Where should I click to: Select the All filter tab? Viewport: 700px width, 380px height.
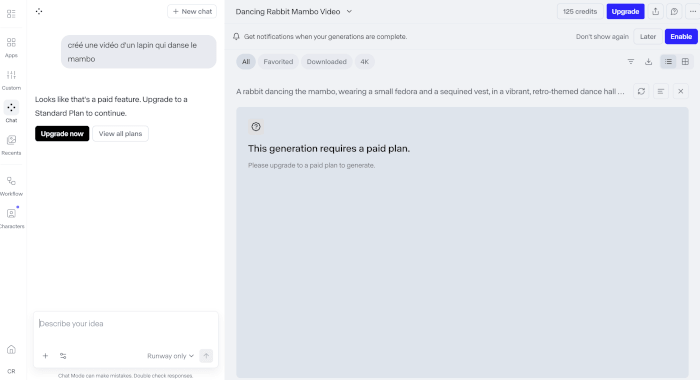(246, 62)
